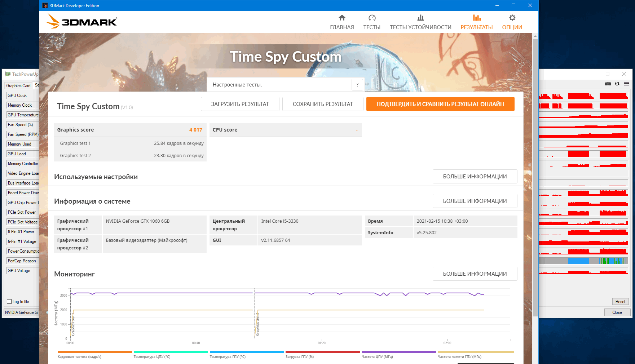The height and width of the screenshot is (364, 635).
Task: Select Memory Controller sensor in GPU-Z
Action: [x=23, y=164]
